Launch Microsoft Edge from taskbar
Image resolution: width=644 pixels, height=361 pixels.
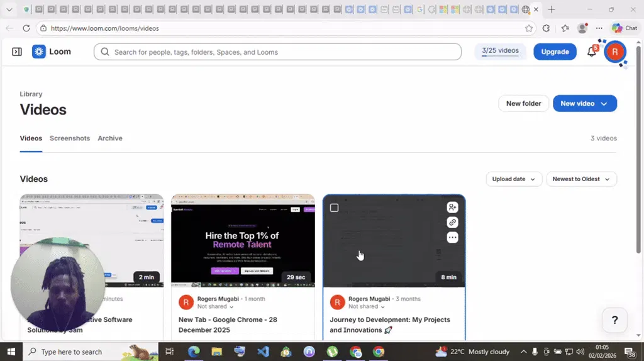pyautogui.click(x=194, y=352)
